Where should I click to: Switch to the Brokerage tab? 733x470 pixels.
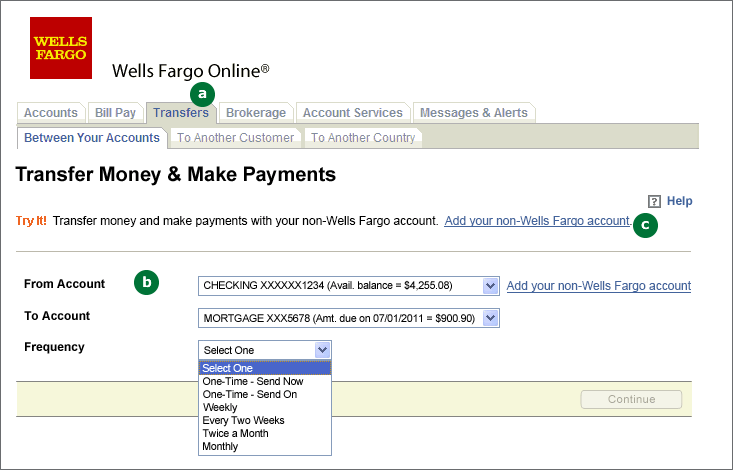(x=256, y=113)
